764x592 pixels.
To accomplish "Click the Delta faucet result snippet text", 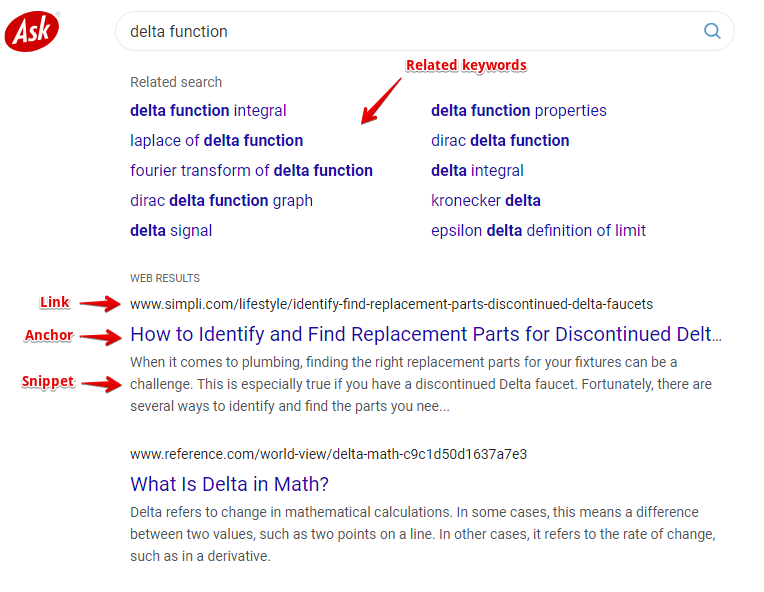I will point(420,384).
